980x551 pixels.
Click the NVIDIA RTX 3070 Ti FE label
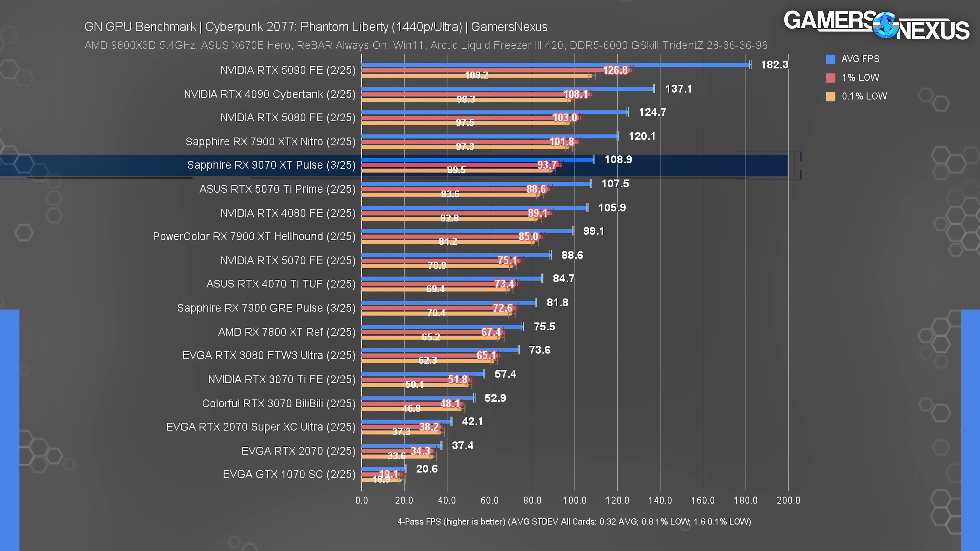coord(281,380)
